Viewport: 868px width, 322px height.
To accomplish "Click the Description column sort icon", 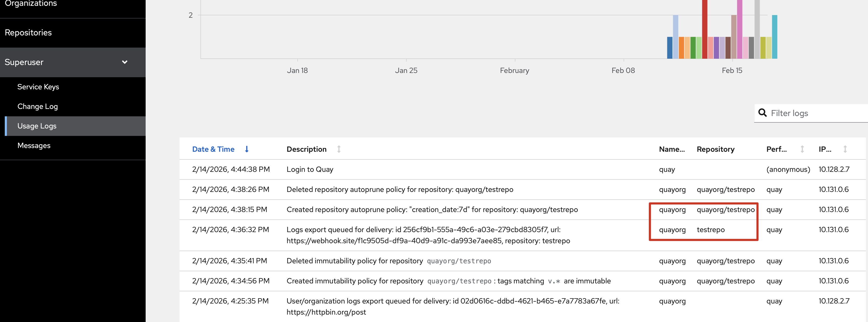I will [339, 149].
